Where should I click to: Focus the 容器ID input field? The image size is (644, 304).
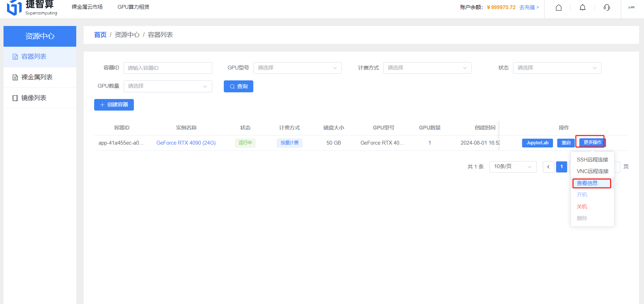pyautogui.click(x=168, y=68)
